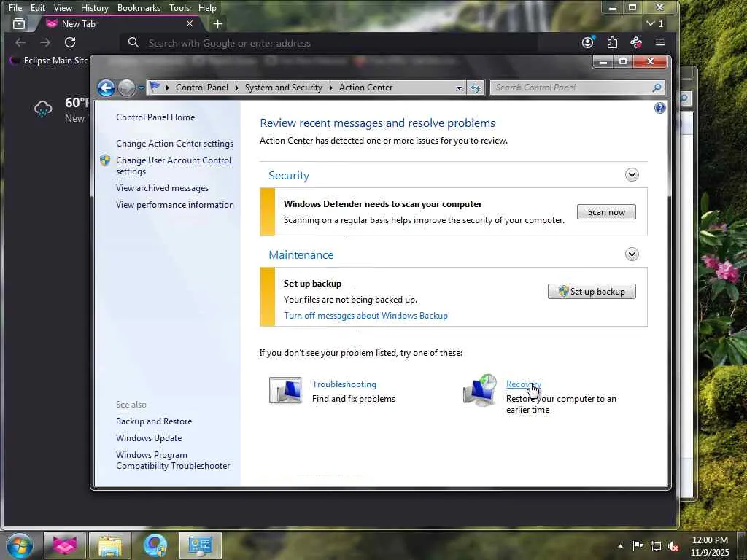Open the browser account profile icon
The image size is (747, 560).
588,42
